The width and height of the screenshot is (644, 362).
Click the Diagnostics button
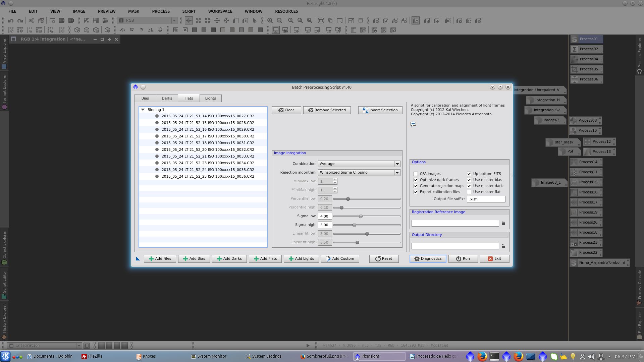pyautogui.click(x=428, y=259)
